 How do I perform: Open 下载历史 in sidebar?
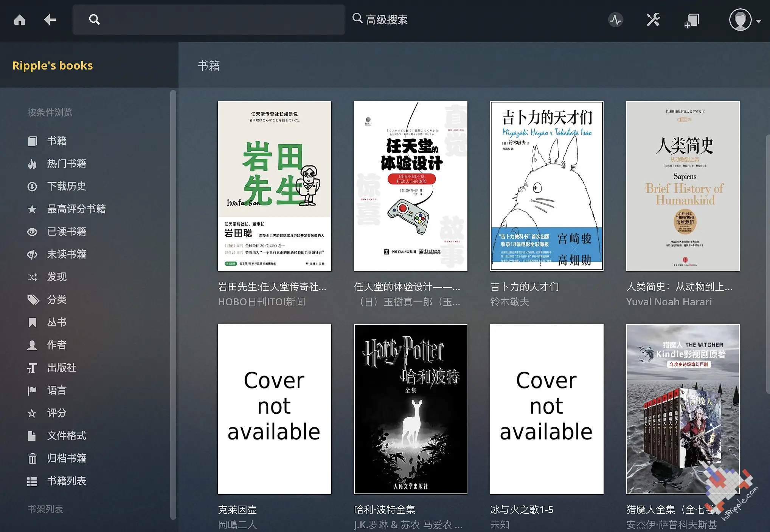67,186
